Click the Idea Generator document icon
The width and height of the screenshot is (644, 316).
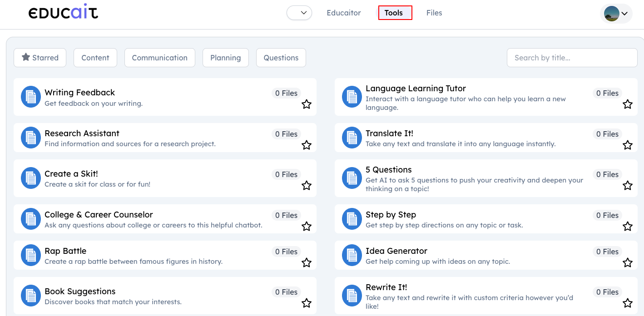tap(352, 255)
